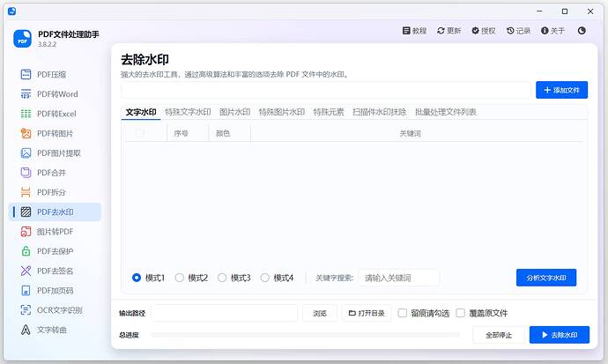Screen dimensions: 608x364
Task: Click the 关于 info icon
Action: coord(545,31)
